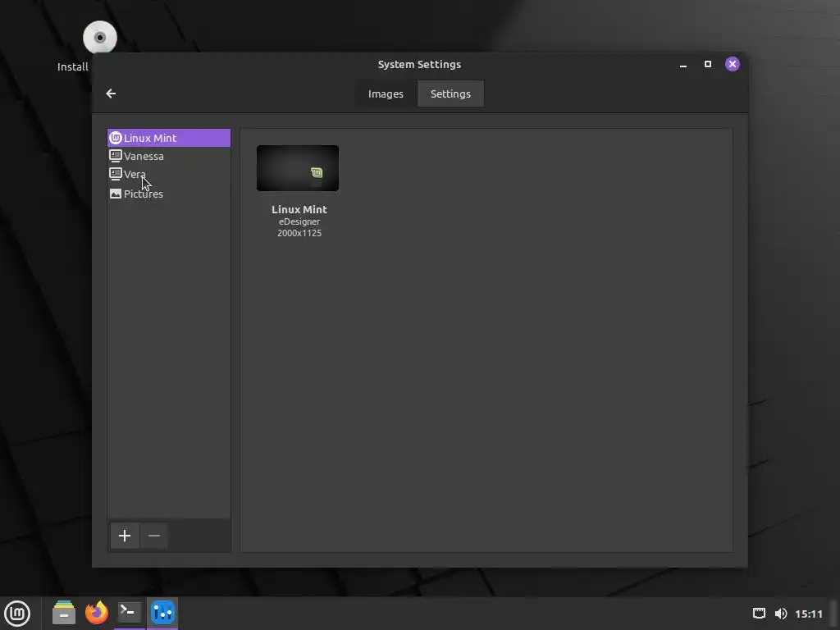Viewport: 840px width, 630px height.
Task: Click the 2000x1125 resolution text
Action: [x=299, y=233]
